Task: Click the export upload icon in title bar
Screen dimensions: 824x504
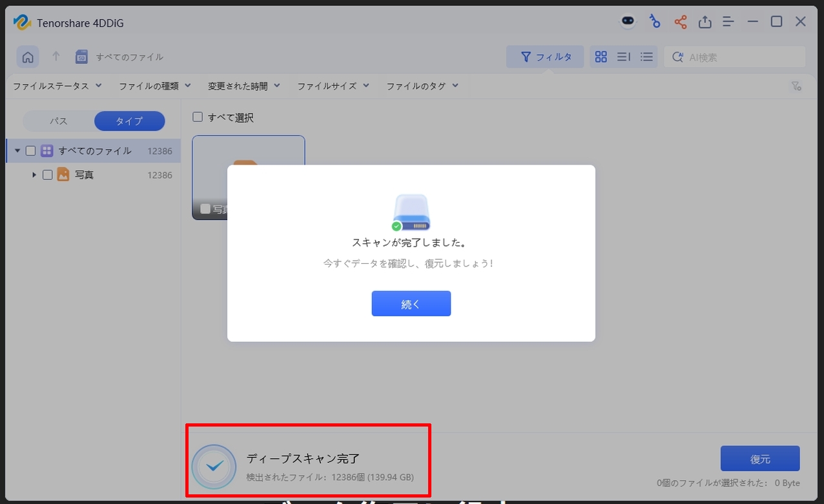Action: 705,22
